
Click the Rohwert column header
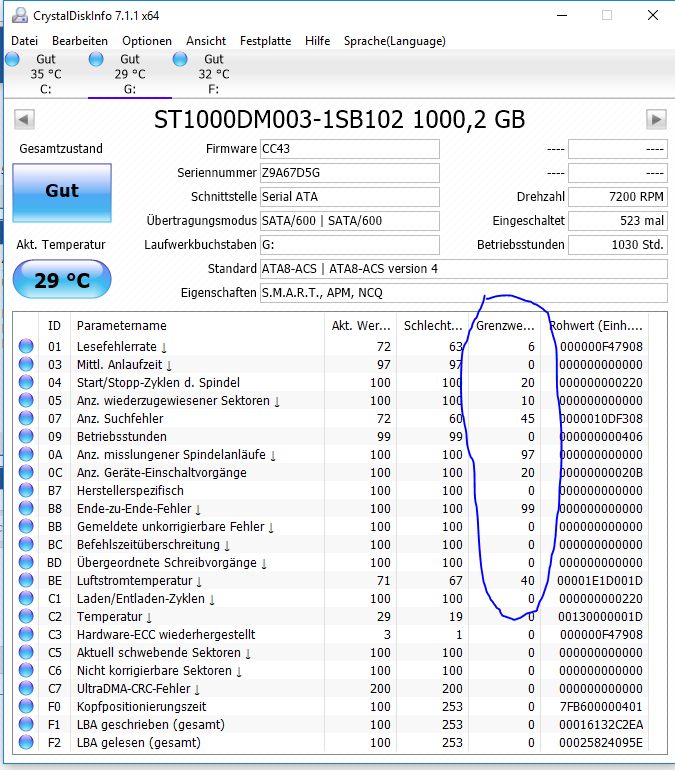pos(595,326)
